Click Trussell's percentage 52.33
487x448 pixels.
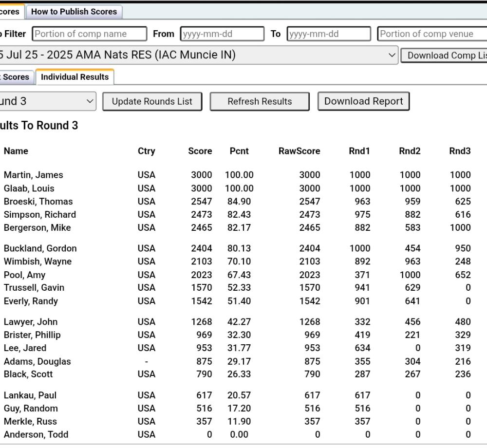pyautogui.click(x=239, y=287)
